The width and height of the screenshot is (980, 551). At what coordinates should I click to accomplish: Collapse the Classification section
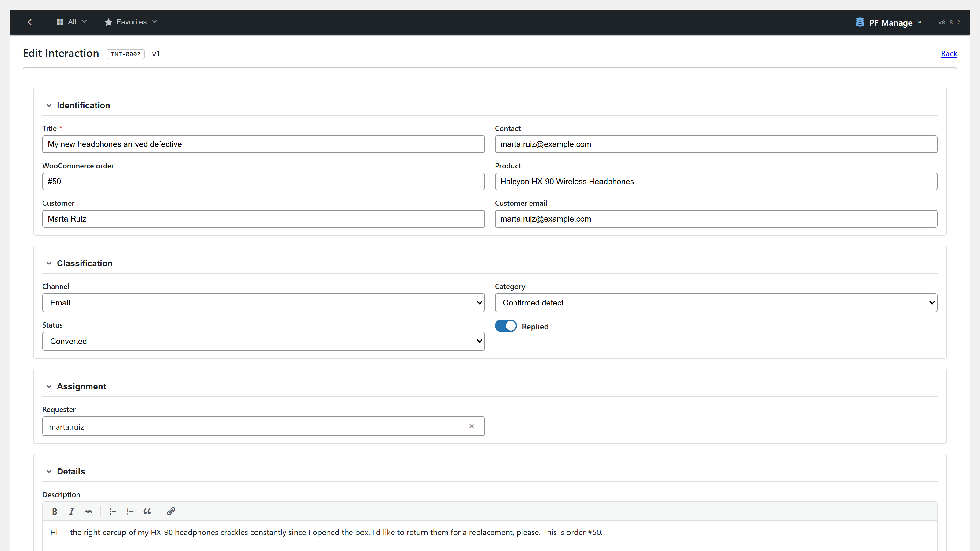point(49,263)
